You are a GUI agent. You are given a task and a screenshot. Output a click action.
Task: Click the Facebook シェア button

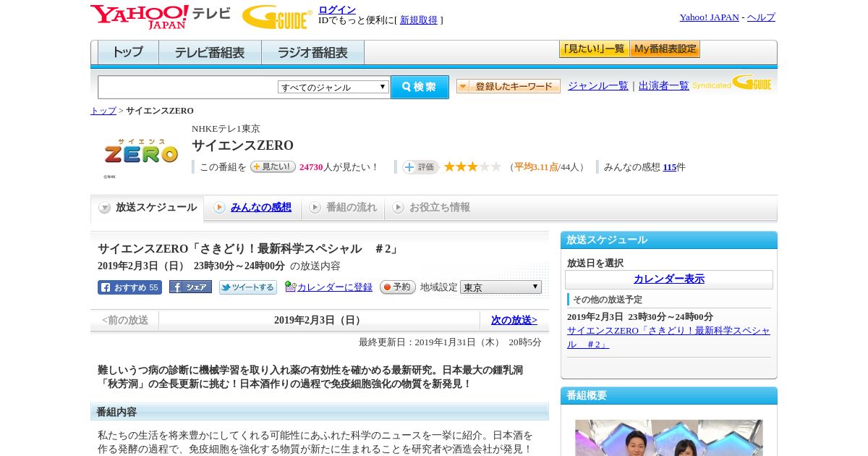tap(190, 287)
